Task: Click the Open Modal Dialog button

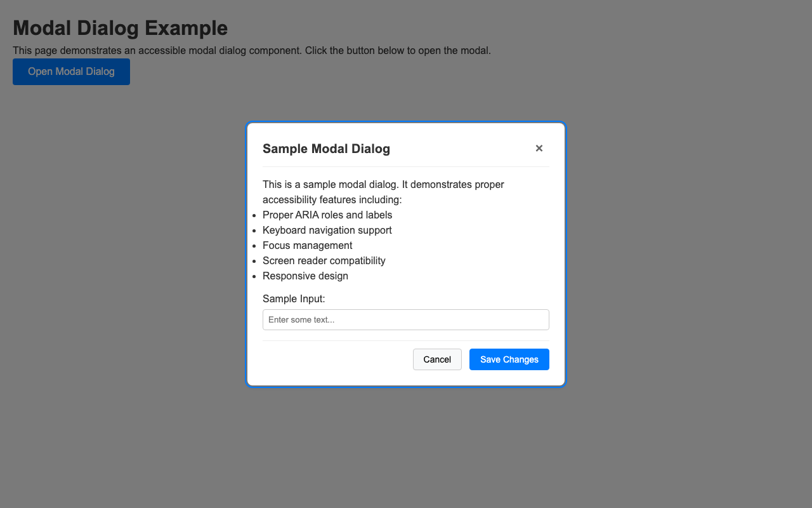Action: pyautogui.click(x=71, y=71)
